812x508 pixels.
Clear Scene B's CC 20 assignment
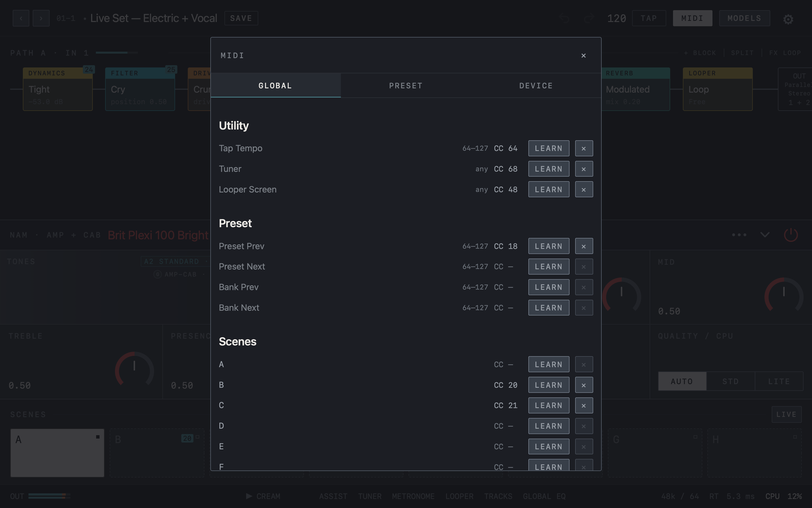pyautogui.click(x=584, y=385)
